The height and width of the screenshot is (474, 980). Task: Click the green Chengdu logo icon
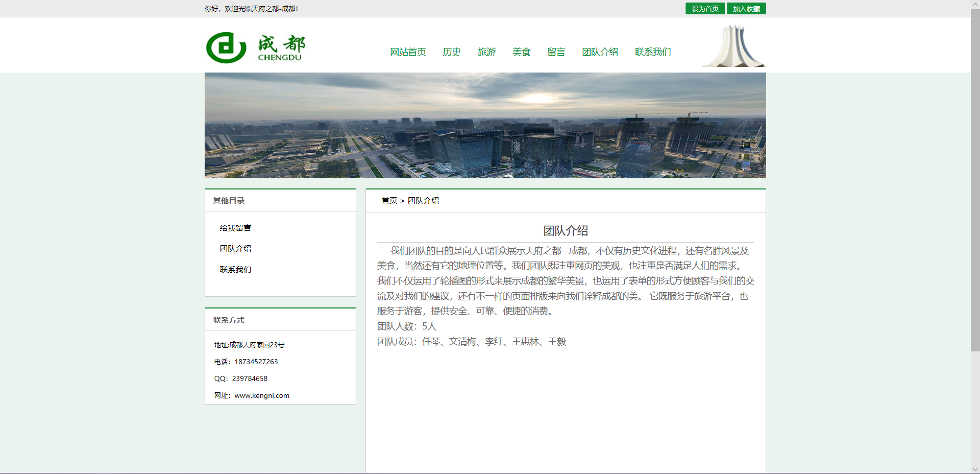[226, 48]
